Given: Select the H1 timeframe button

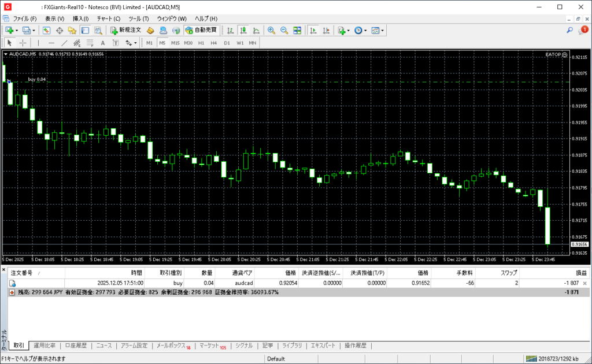Looking at the screenshot, I should (201, 43).
